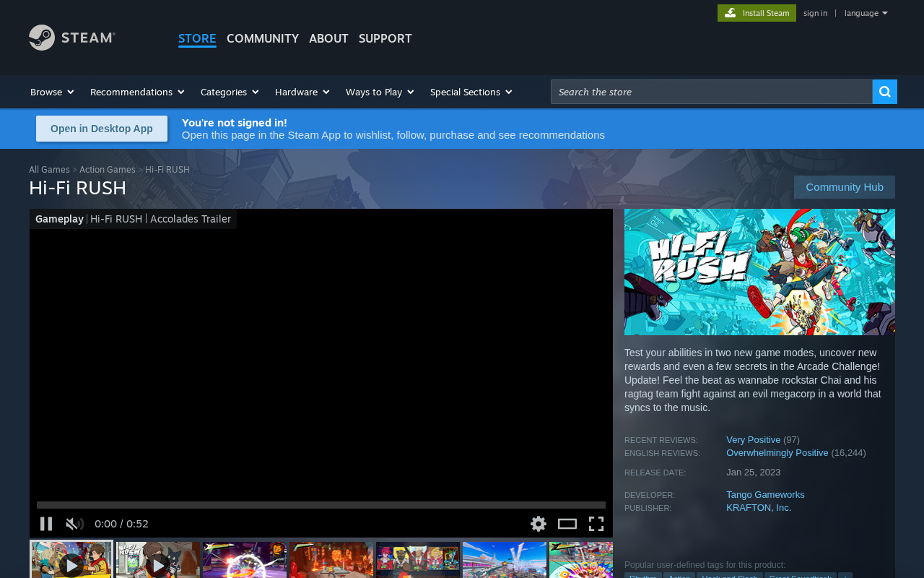This screenshot has width=924, height=578.
Task: Expand the Browse dropdown
Action: (x=52, y=92)
